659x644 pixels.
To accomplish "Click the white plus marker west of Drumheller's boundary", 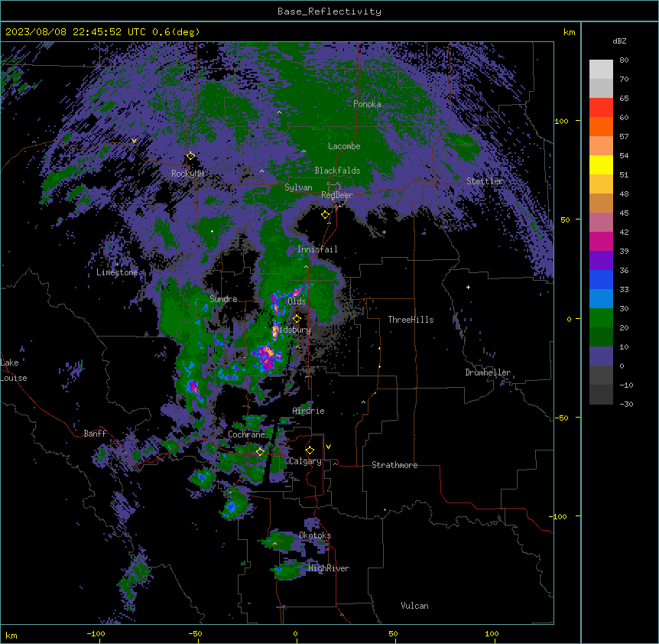I will pyautogui.click(x=468, y=287).
